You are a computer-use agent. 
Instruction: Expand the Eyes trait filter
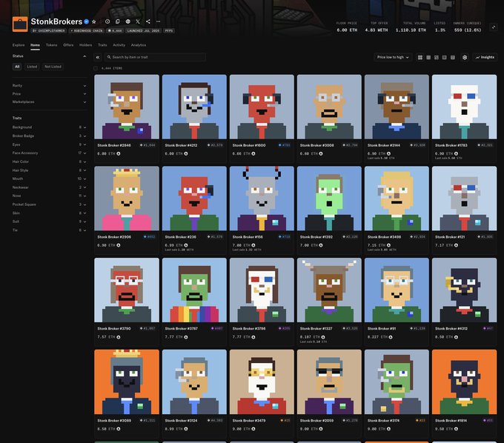point(49,144)
